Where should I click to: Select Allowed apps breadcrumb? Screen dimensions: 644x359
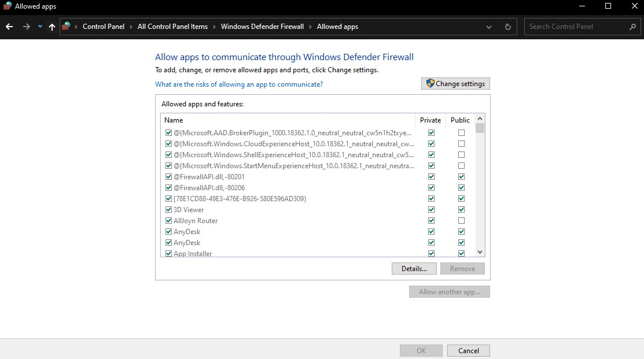337,27
